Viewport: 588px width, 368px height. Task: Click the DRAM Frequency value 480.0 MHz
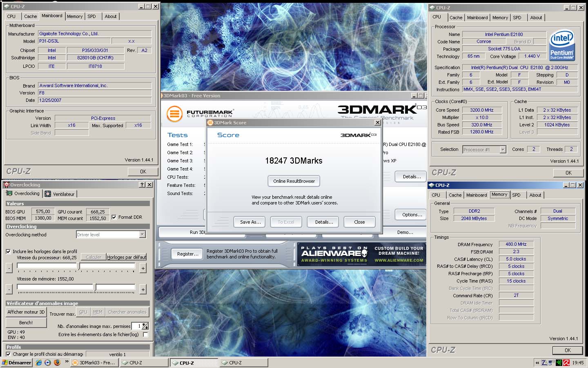coord(516,244)
